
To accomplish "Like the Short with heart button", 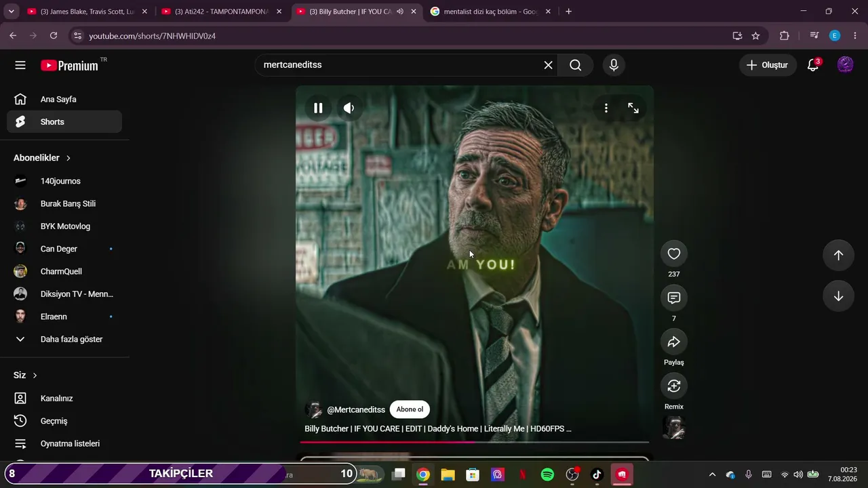I will pos(674,253).
